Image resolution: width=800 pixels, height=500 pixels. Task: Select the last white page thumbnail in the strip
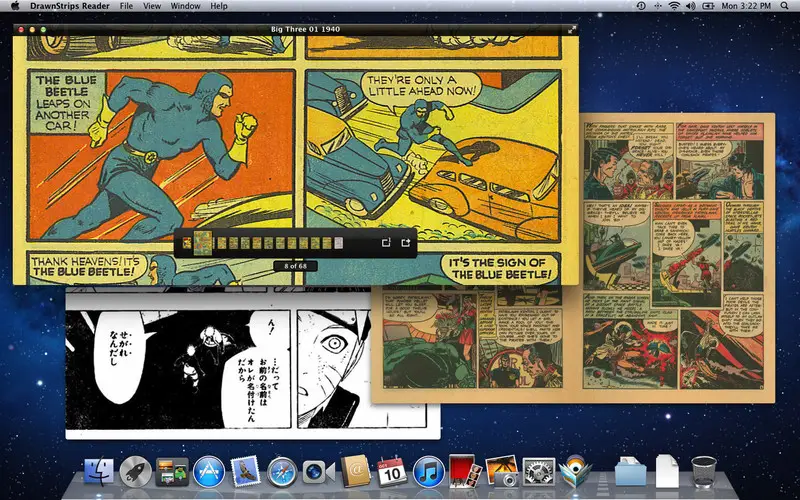(339, 243)
